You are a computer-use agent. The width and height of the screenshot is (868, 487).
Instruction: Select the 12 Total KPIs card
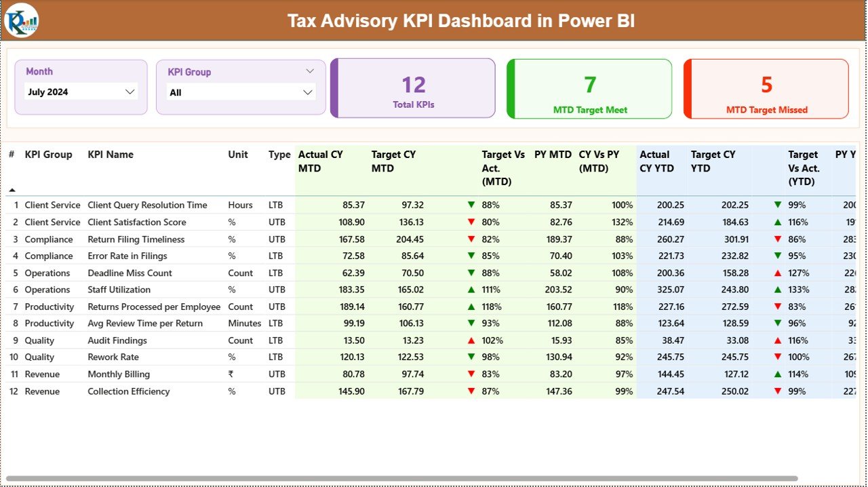click(414, 89)
